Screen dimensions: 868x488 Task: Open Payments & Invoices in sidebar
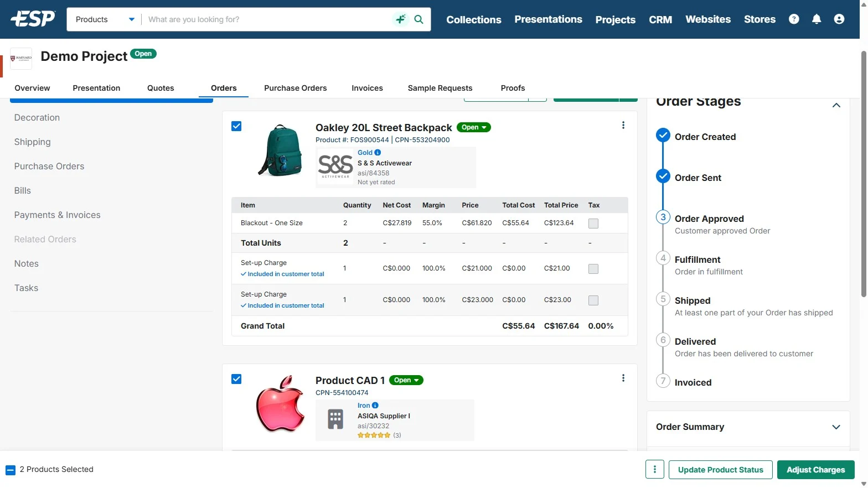[x=58, y=215]
